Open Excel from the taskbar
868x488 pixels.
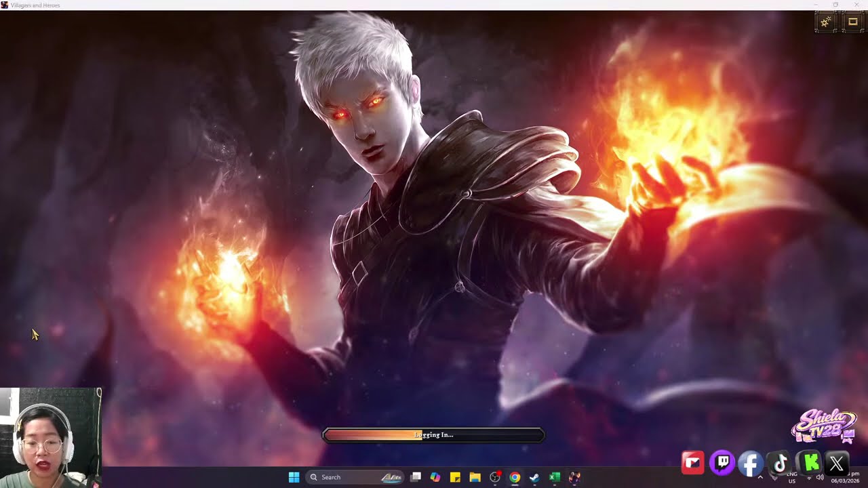[554, 477]
